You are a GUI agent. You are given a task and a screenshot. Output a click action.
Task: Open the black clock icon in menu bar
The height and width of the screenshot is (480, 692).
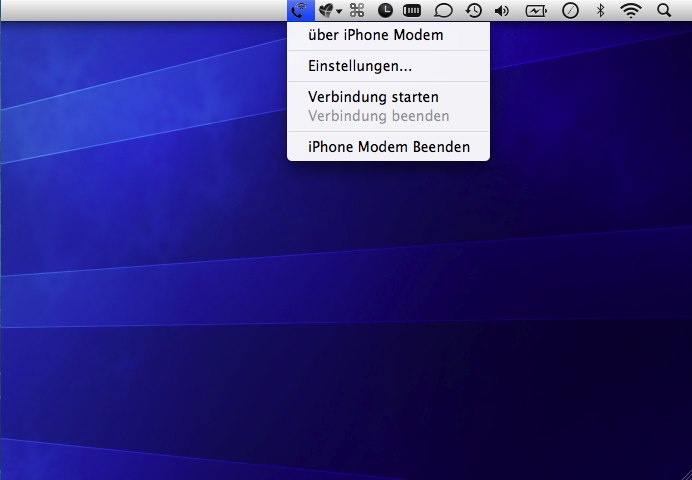pos(385,11)
